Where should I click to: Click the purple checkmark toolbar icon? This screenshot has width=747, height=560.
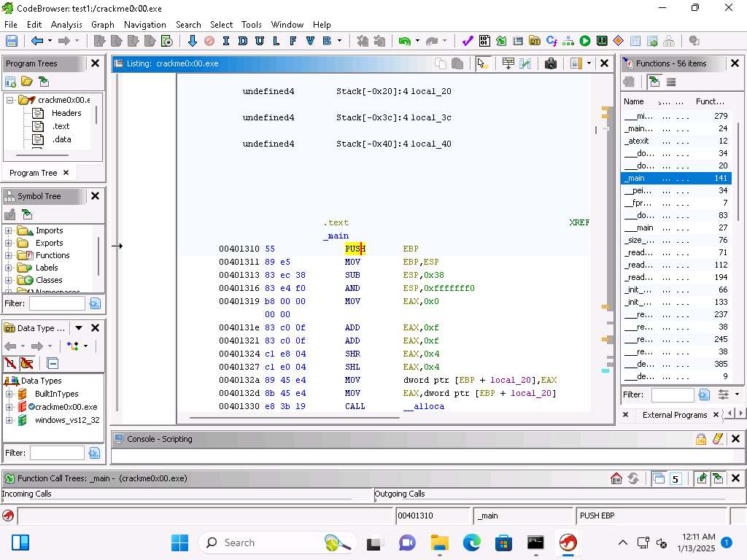(468, 42)
